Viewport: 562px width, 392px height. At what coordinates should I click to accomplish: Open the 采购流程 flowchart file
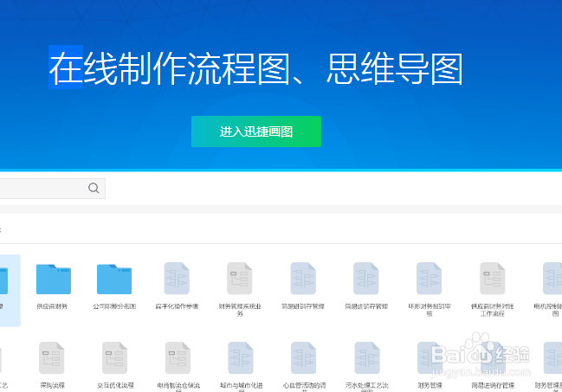pos(52,365)
